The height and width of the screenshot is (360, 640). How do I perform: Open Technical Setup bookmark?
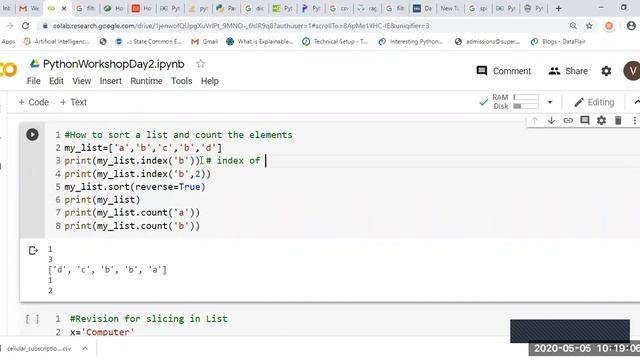point(335,42)
